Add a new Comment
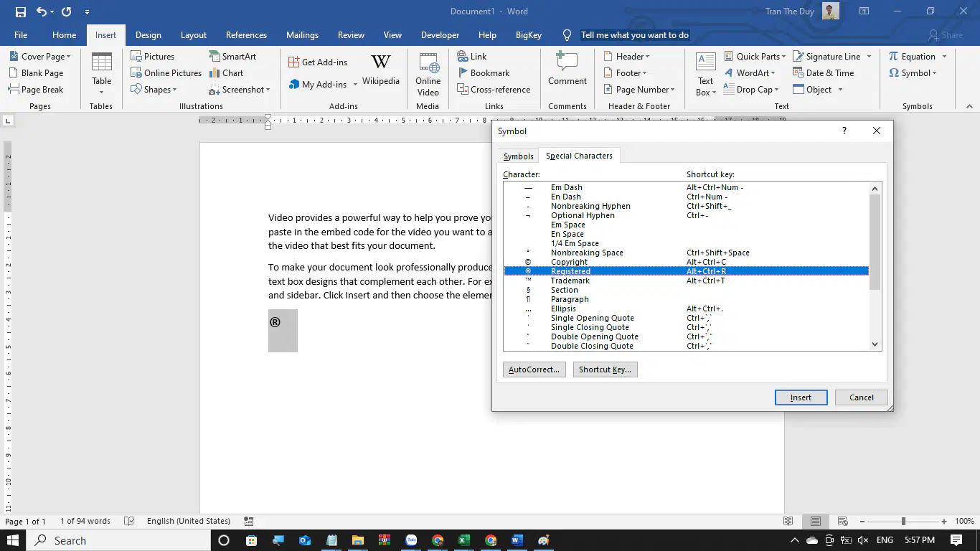Image resolution: width=980 pixels, height=551 pixels. [x=567, y=70]
